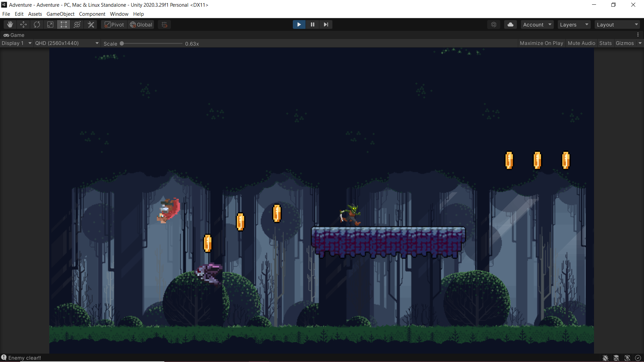Select the Rotate tool
The height and width of the screenshot is (362, 644).
pyautogui.click(x=37, y=24)
